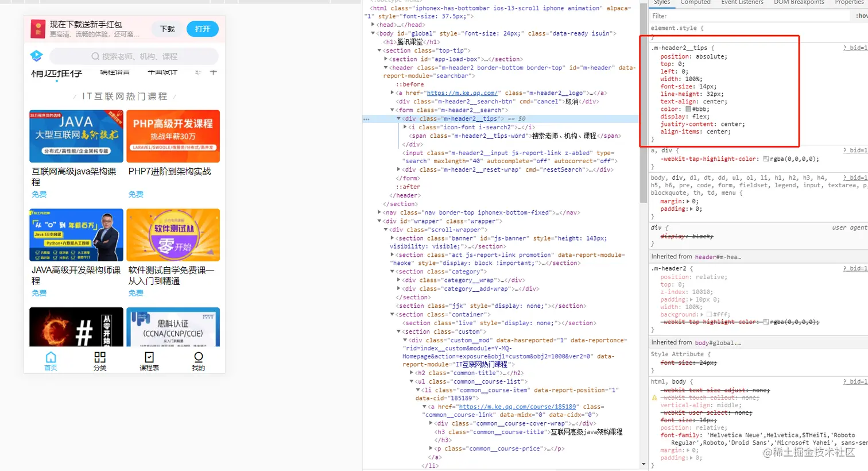Click the Tencent Classroom logo beside the search bar
The image size is (868, 471).
(36, 56)
